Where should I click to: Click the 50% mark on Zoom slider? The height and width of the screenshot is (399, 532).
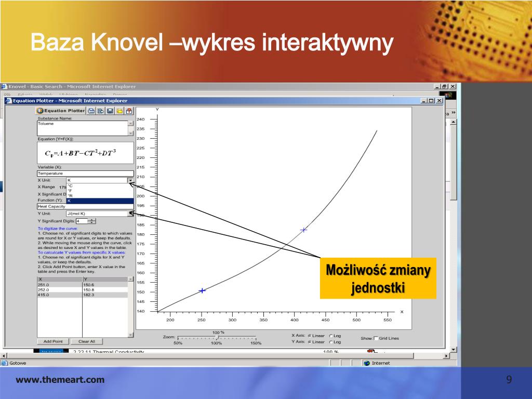coord(178,343)
